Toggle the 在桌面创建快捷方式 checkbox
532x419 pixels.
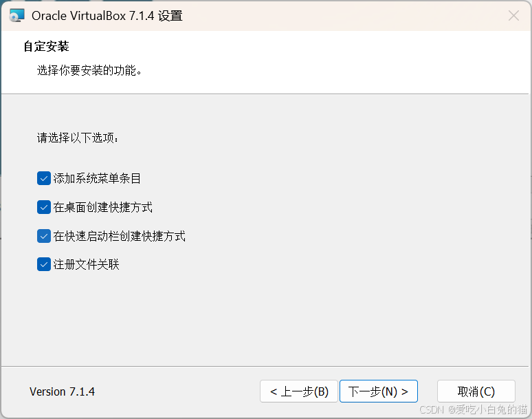click(x=44, y=207)
